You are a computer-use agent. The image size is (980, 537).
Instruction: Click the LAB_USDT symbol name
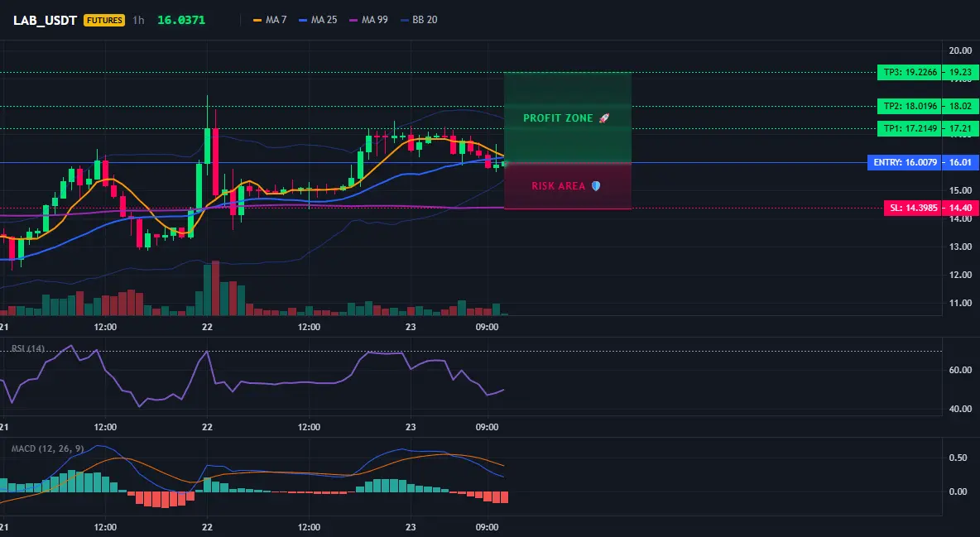coord(45,20)
